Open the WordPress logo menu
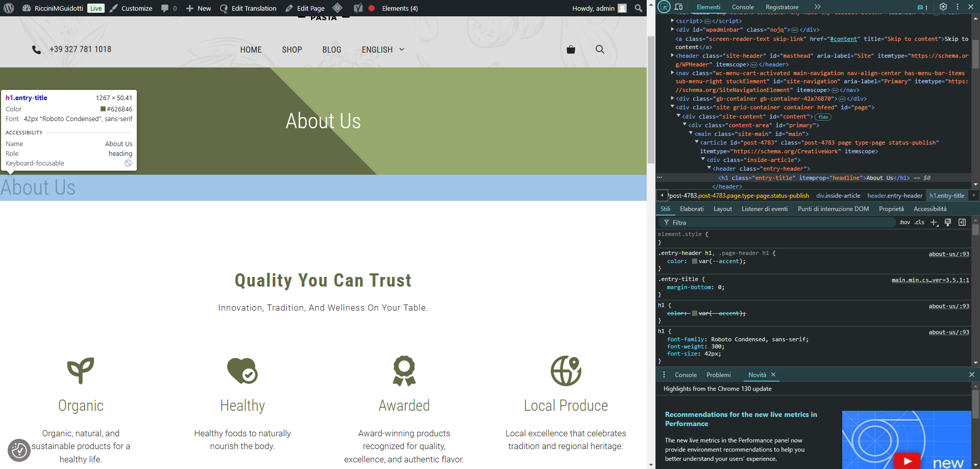This screenshot has height=469, width=980. 9,8
